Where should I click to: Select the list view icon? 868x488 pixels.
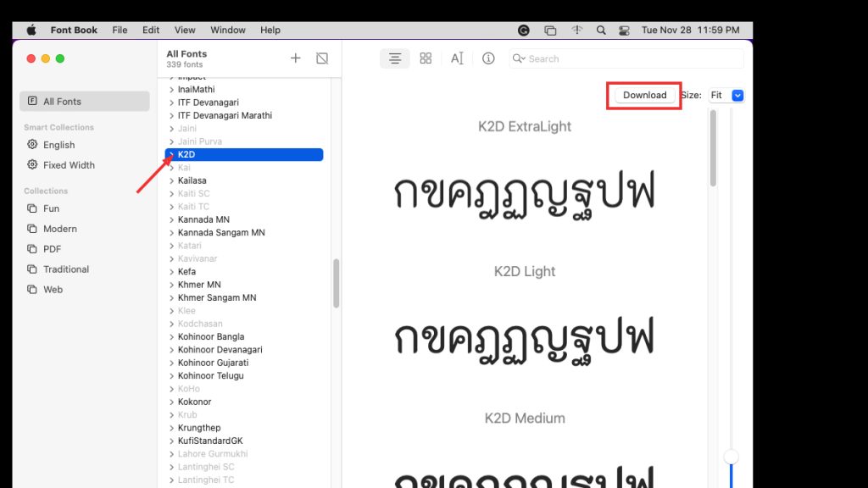395,58
